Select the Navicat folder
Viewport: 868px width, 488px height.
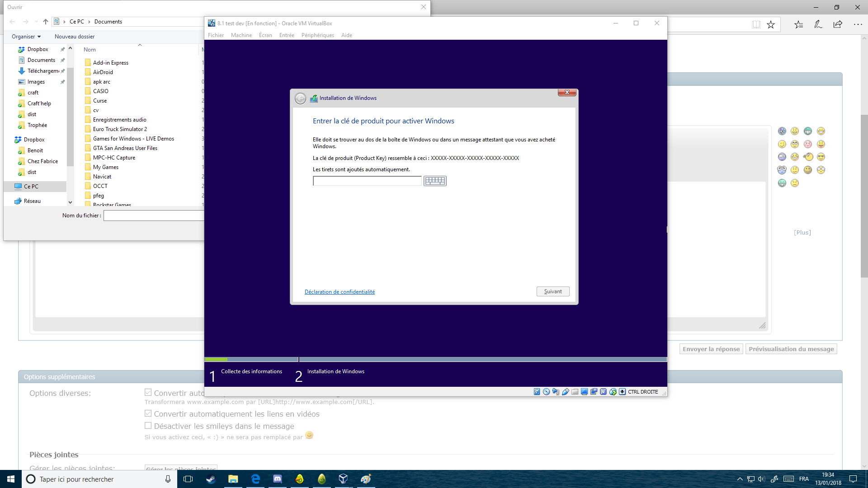102,177
